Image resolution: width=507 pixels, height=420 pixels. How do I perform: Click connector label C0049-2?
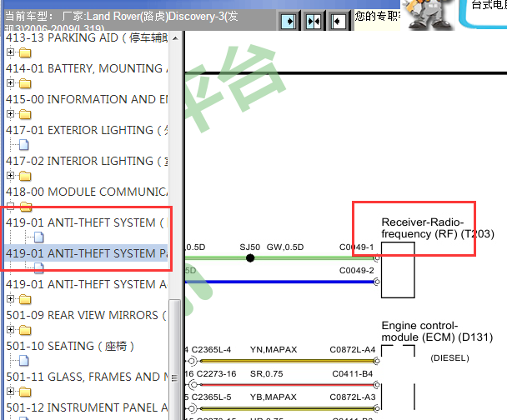coord(356,270)
